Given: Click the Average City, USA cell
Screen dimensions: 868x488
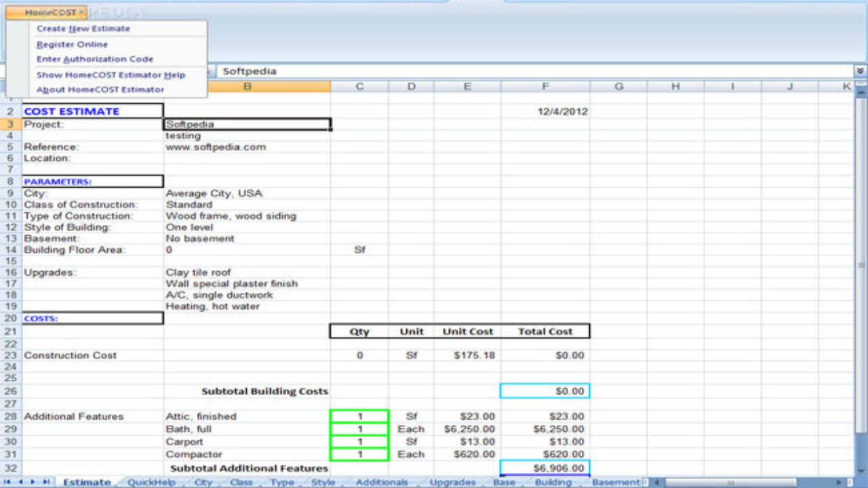Looking at the screenshot, I should pos(247,193).
